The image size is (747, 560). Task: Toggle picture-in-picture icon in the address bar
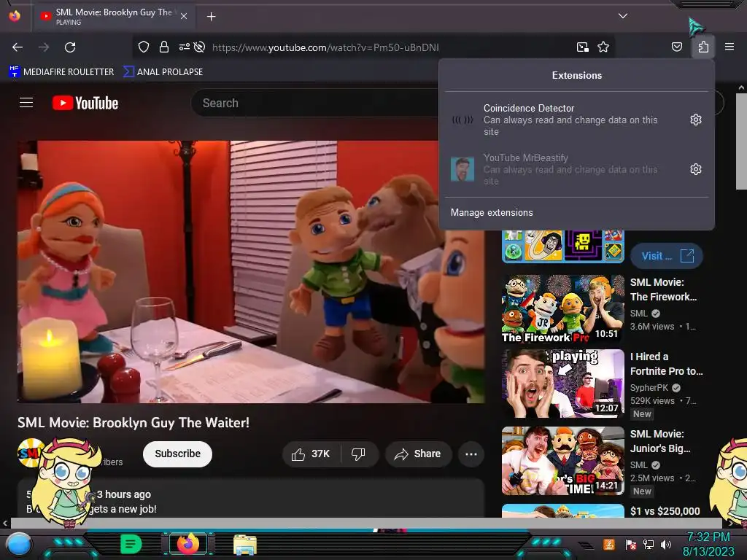pos(583,47)
